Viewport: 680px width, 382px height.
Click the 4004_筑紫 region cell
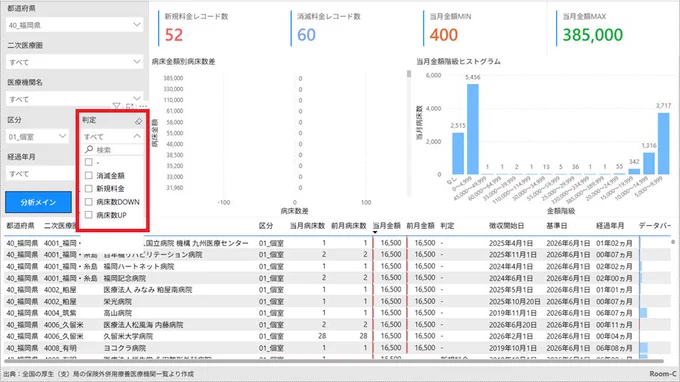click(x=60, y=313)
